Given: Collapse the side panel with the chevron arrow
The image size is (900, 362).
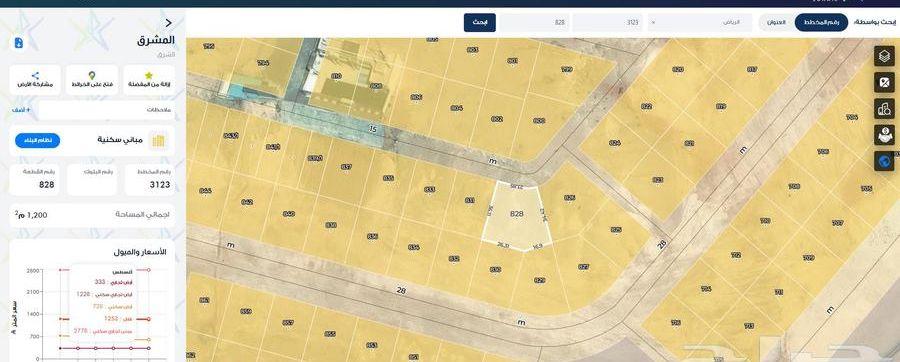Looking at the screenshot, I should point(168,23).
